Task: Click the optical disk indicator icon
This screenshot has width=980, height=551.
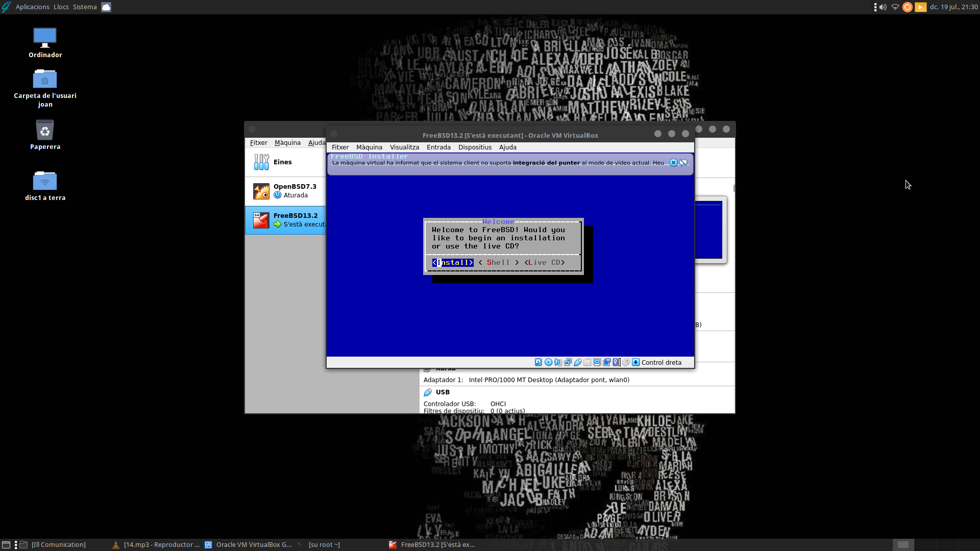Action: [x=548, y=362]
